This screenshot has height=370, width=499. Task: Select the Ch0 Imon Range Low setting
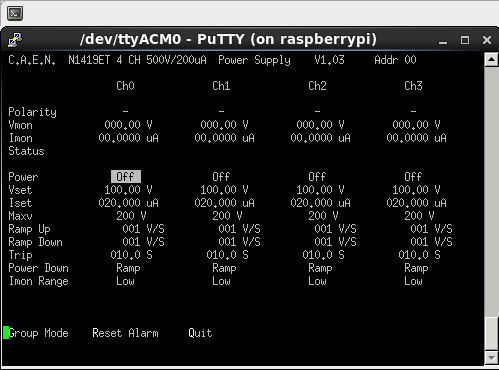pos(125,281)
